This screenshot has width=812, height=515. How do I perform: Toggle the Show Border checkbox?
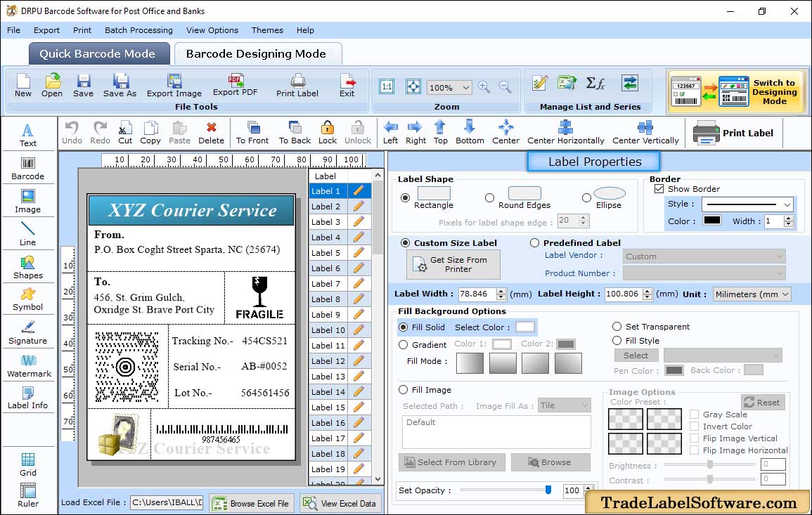(659, 189)
